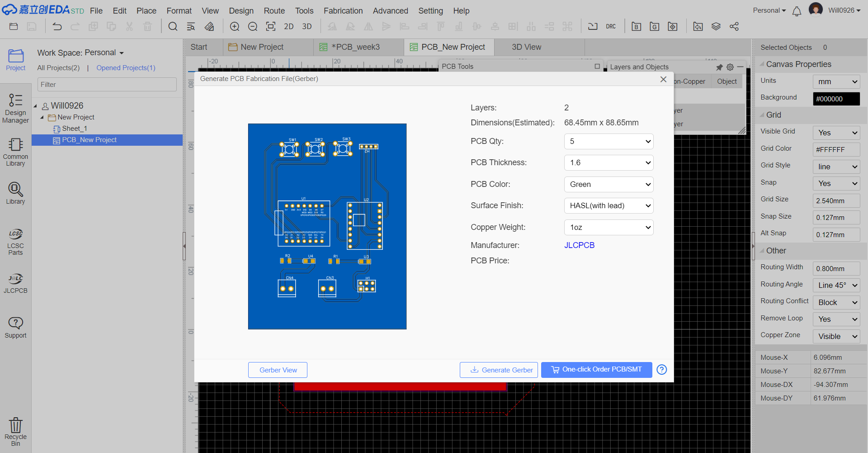Open the notifications bell icon

tap(797, 11)
